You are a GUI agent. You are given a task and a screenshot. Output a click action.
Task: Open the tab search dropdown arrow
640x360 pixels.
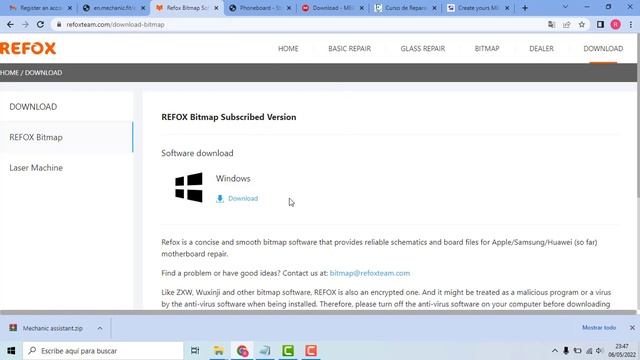[565, 7]
